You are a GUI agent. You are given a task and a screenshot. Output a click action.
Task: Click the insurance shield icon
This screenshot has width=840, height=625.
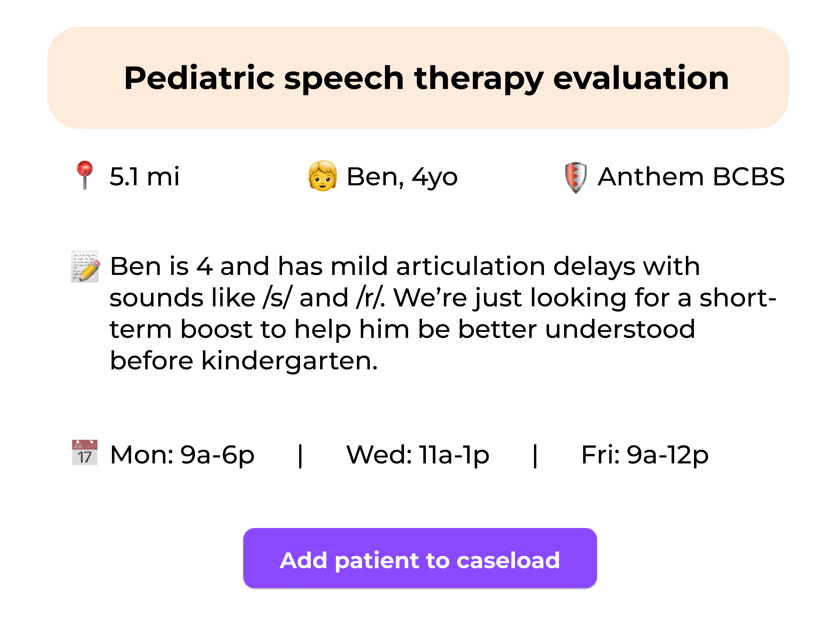pyautogui.click(x=575, y=177)
